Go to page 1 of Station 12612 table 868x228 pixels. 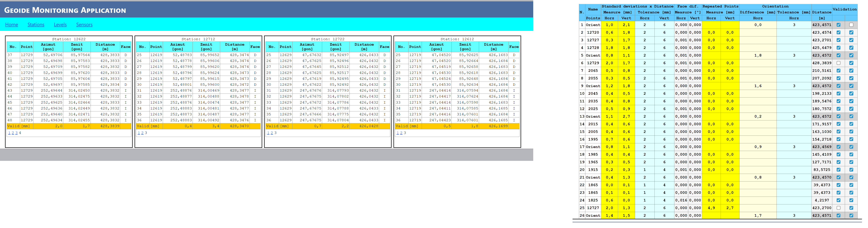point(398,133)
